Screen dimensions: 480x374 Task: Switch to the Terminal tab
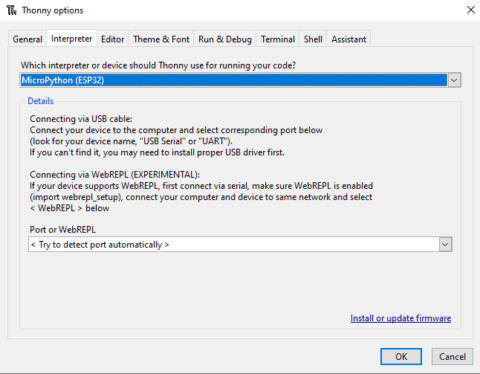[x=278, y=39]
